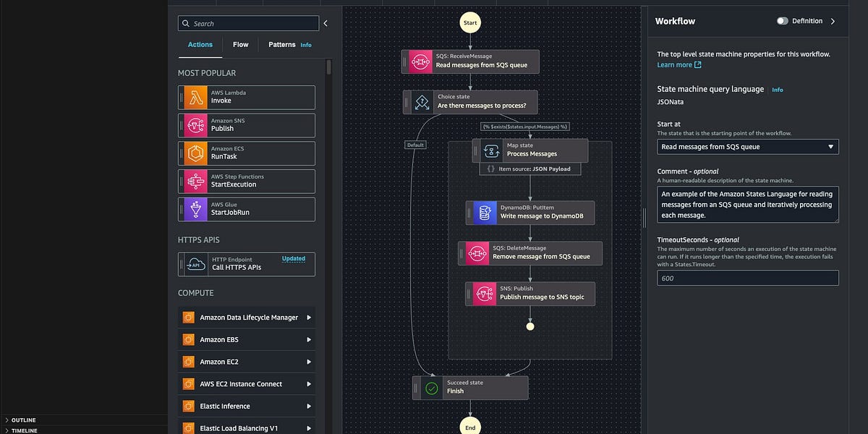Select the AWS Glue StartJobRun action
This screenshot has width=868, height=434.
coord(247,208)
